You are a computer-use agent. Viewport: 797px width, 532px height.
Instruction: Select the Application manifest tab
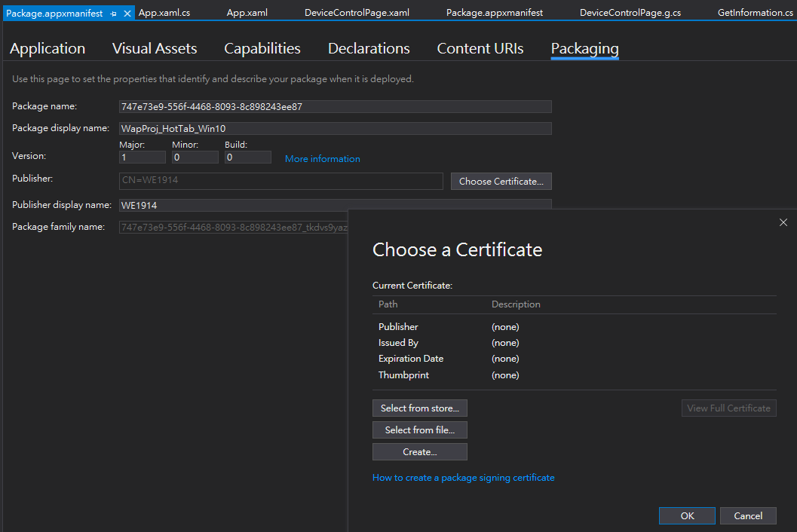click(47, 47)
